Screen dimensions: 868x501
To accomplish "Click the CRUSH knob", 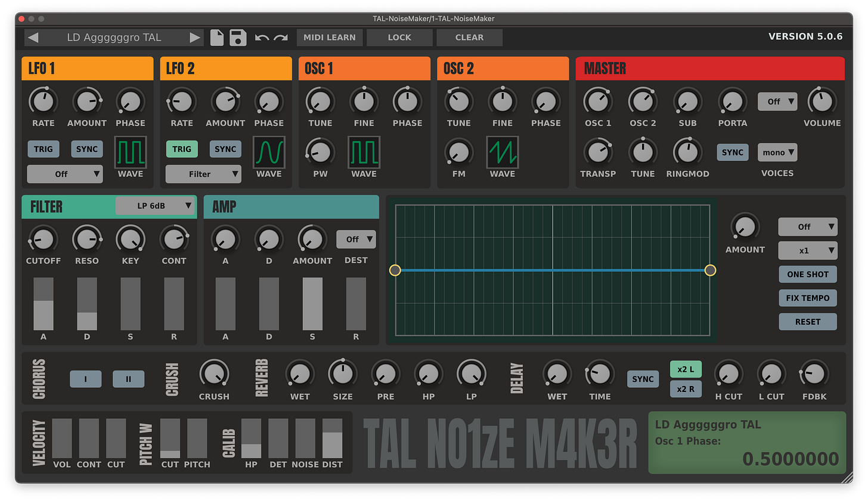I will point(214,374).
